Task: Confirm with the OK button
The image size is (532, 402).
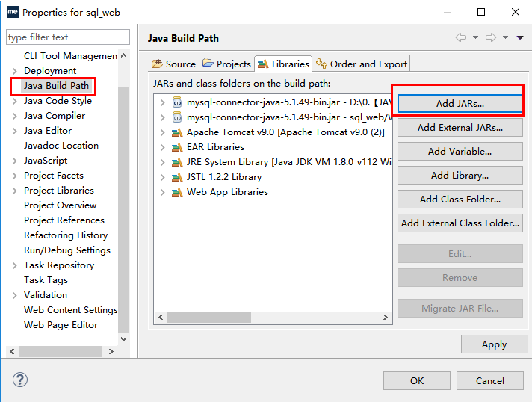Action: coord(417,380)
